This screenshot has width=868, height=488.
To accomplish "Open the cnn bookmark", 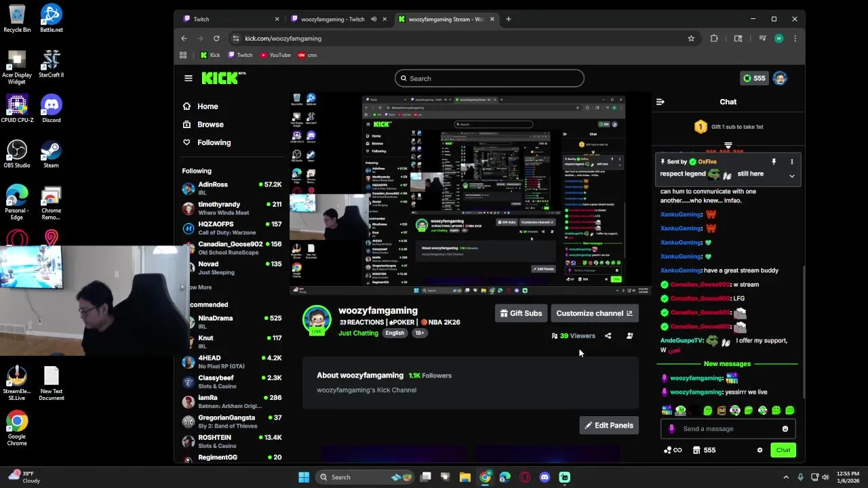I will pyautogui.click(x=307, y=55).
